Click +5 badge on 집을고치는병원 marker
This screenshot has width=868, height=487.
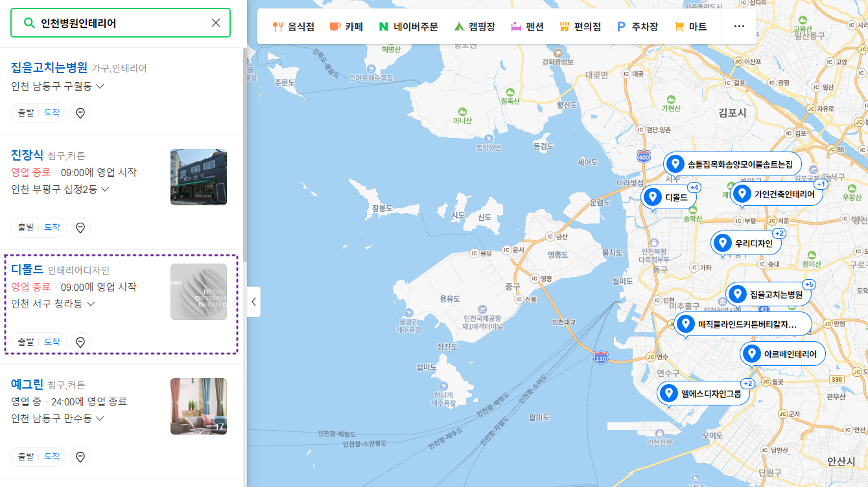click(809, 284)
